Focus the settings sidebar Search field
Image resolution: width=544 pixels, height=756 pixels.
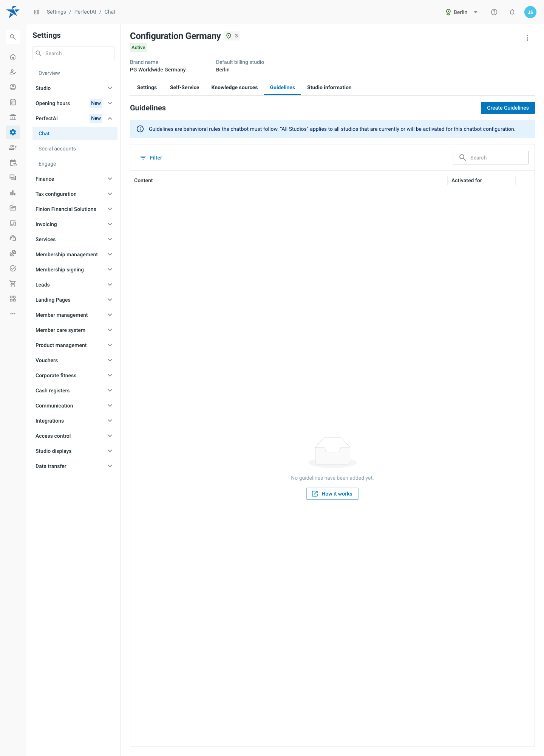[x=73, y=53]
